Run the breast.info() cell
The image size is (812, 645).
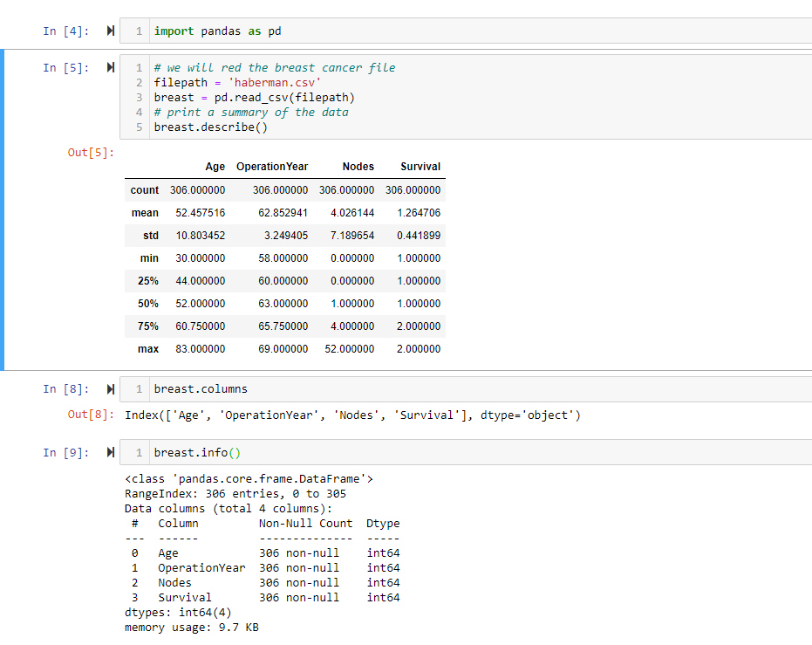108,452
